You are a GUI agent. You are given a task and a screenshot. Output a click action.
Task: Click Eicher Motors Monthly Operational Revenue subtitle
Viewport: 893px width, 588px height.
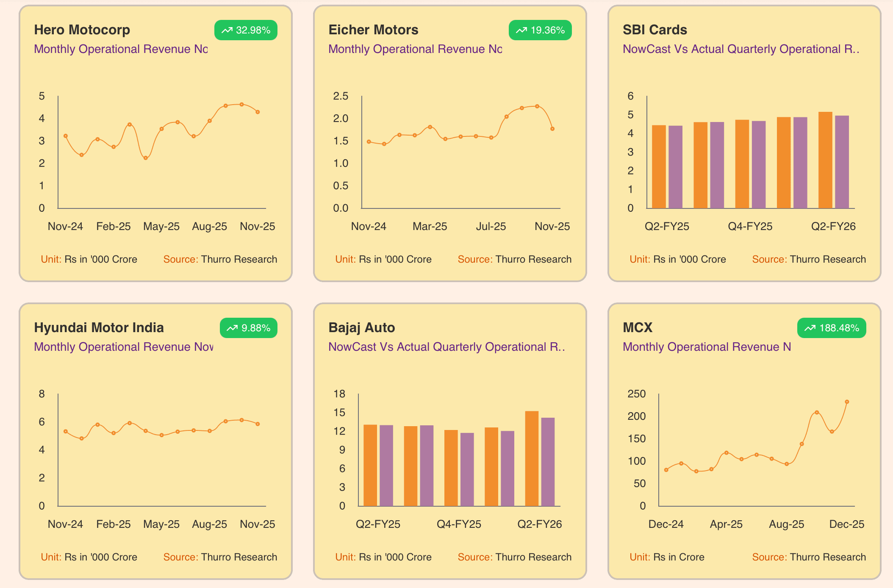point(415,49)
